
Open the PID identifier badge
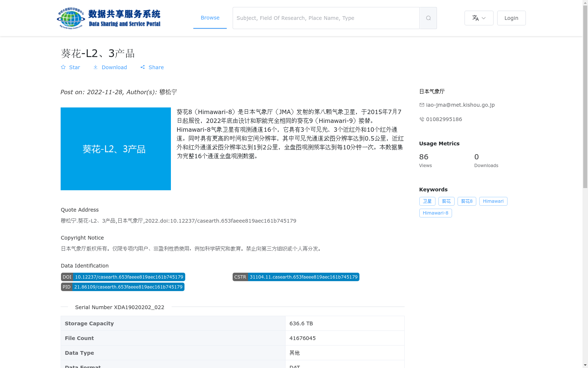pos(122,287)
